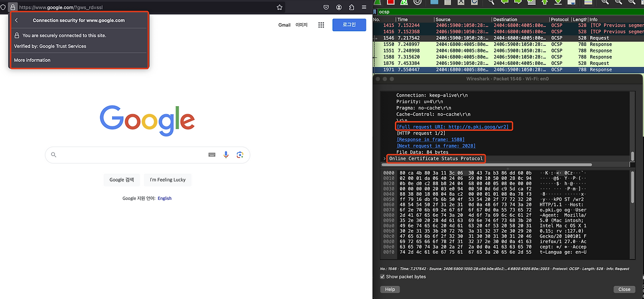
Task: Sort packets by the Protocol column header
Action: point(559,19)
